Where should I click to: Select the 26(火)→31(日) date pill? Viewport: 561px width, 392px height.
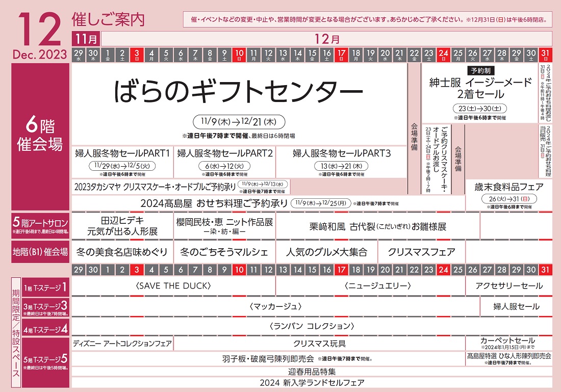pyautogui.click(x=509, y=199)
